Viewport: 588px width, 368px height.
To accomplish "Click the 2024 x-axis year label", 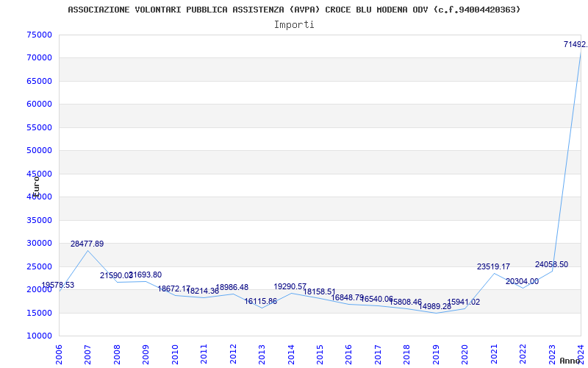I will (x=581, y=355).
